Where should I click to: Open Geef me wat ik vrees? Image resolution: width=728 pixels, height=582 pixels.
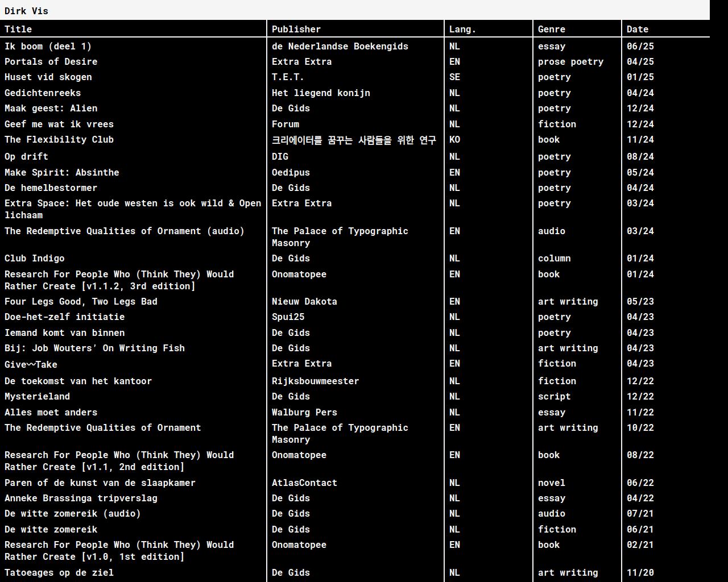(x=59, y=124)
